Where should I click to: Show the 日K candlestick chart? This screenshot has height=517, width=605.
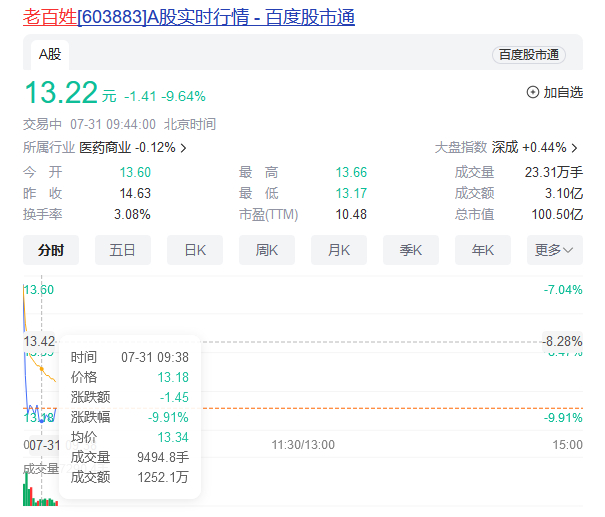(195, 249)
